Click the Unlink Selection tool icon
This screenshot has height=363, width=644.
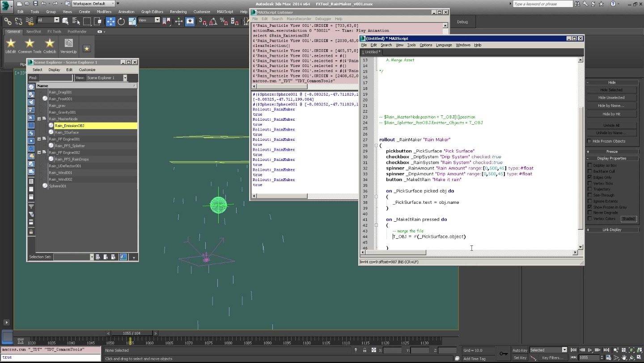pos(19,21)
